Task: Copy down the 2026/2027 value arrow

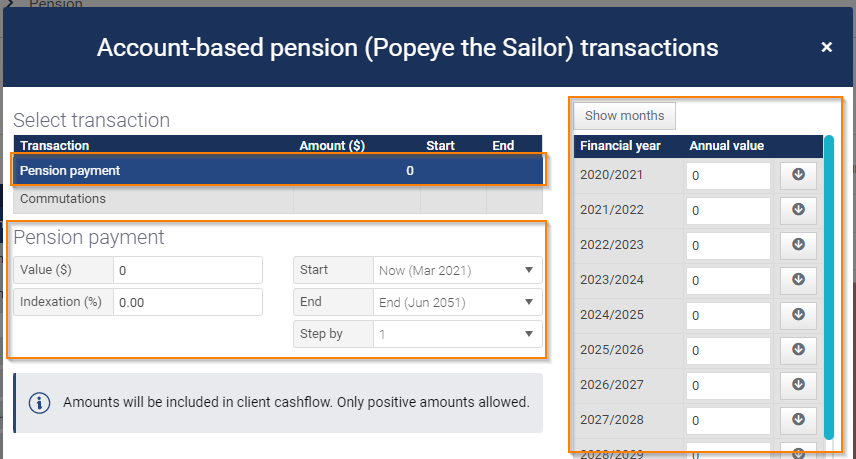Action: click(798, 385)
